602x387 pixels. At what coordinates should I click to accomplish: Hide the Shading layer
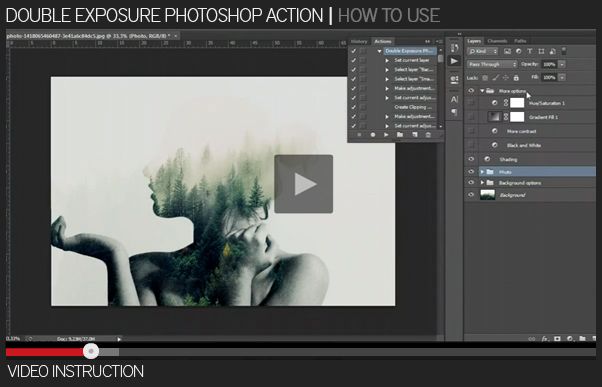coord(471,159)
